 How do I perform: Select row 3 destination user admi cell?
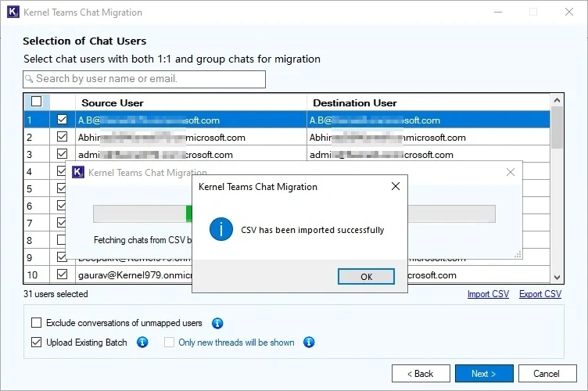click(x=428, y=155)
